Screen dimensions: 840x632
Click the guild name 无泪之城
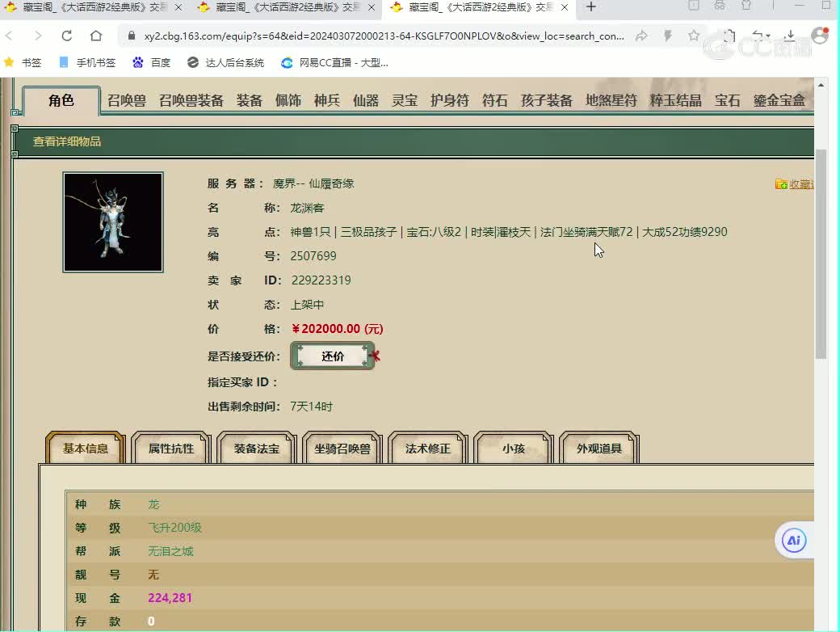[170, 551]
